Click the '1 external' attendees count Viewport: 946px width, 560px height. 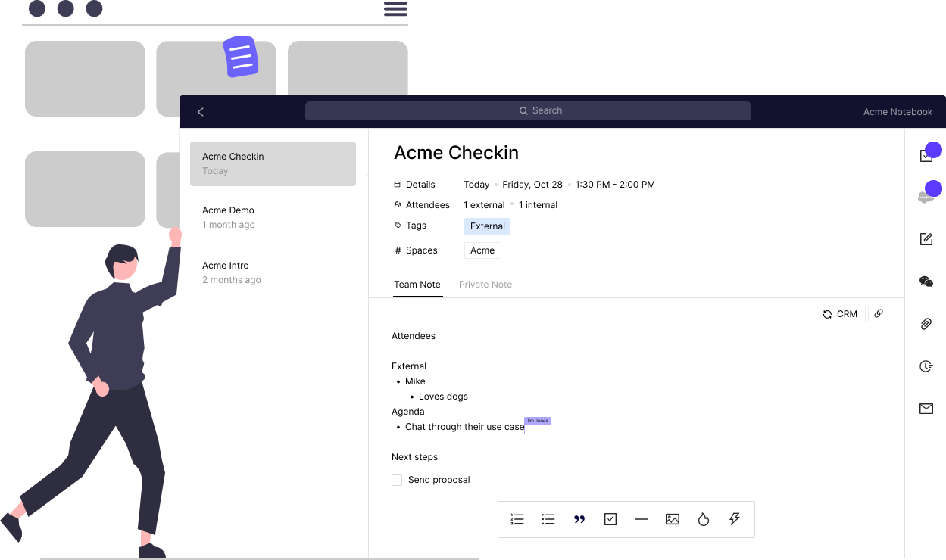click(x=484, y=205)
